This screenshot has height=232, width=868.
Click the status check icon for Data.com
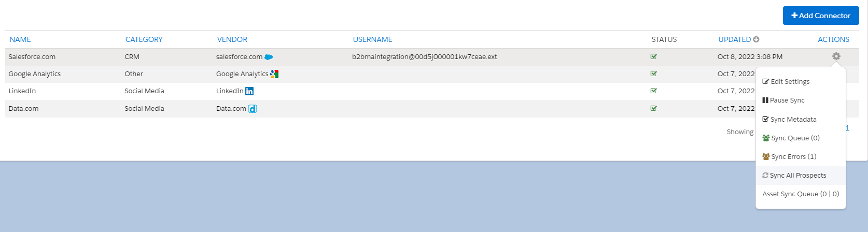654,108
